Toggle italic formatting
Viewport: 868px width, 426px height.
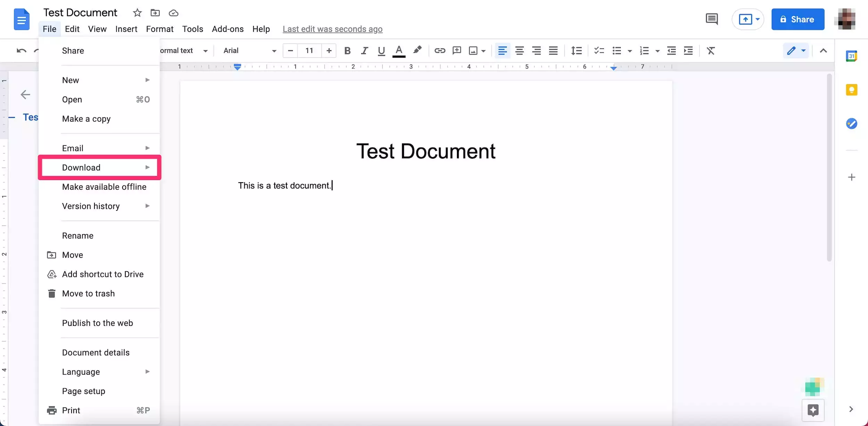pos(364,51)
